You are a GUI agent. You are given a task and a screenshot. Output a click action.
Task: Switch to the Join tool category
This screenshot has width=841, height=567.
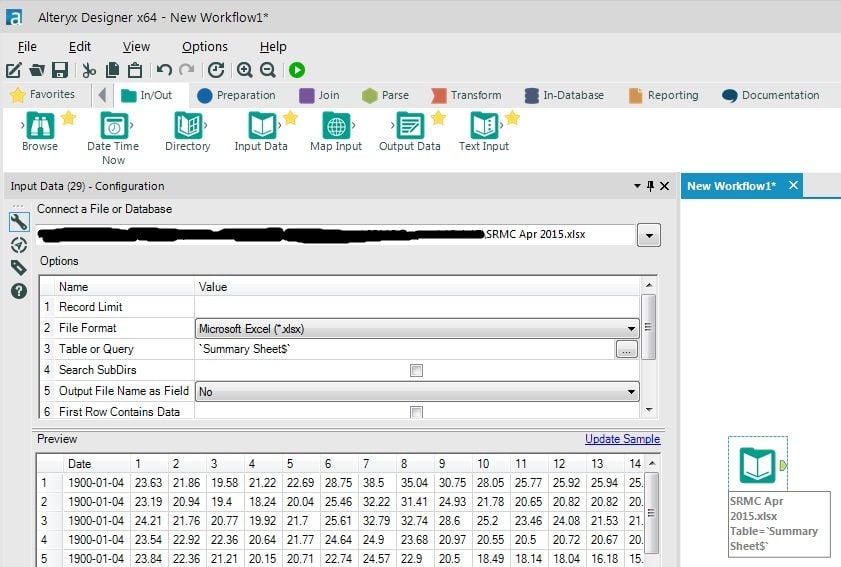click(319, 95)
